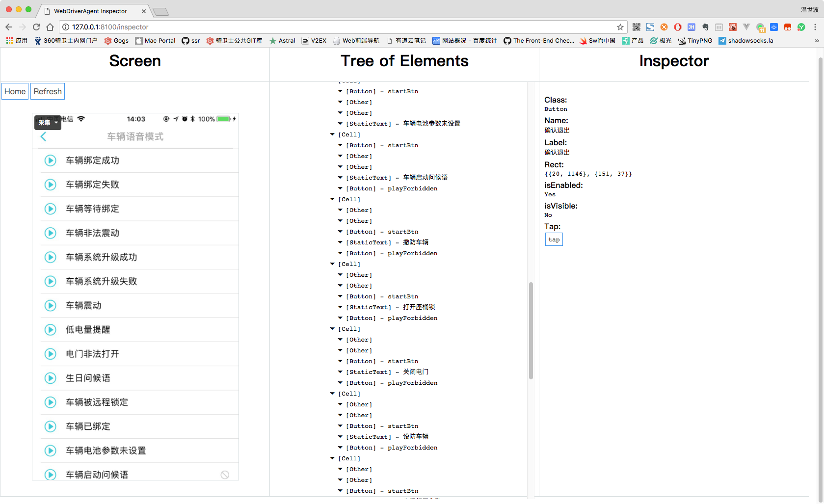Viewport: 824px width, 504px height.
Task: Play the 低电量提醒 voice sample
Action: point(51,330)
